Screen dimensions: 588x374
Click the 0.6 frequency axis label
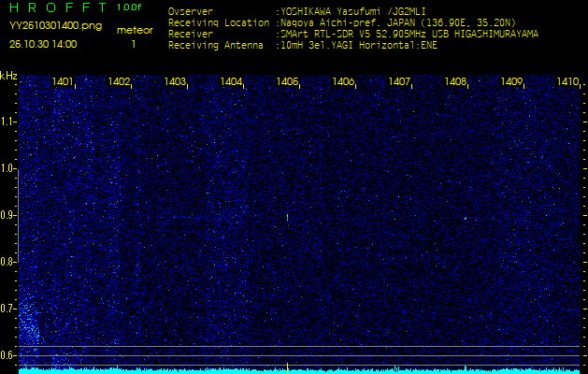tap(7, 355)
